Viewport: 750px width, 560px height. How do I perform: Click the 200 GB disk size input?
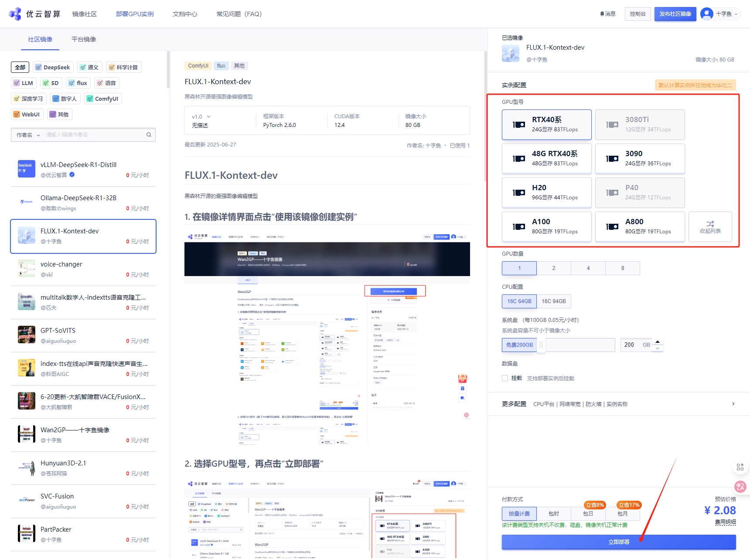pyautogui.click(x=635, y=345)
